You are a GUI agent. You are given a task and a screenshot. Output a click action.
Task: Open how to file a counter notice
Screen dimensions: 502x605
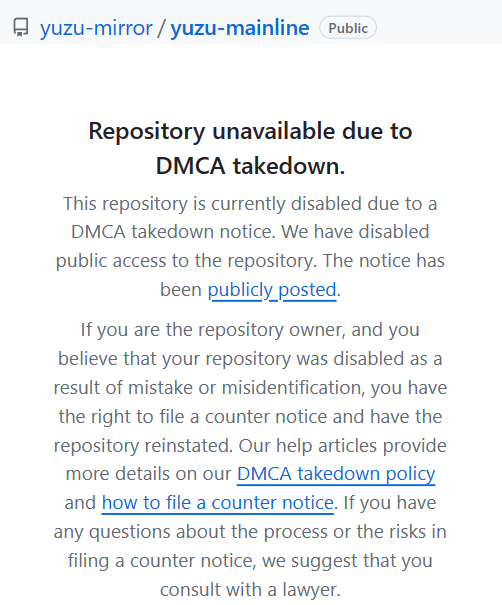(x=218, y=503)
